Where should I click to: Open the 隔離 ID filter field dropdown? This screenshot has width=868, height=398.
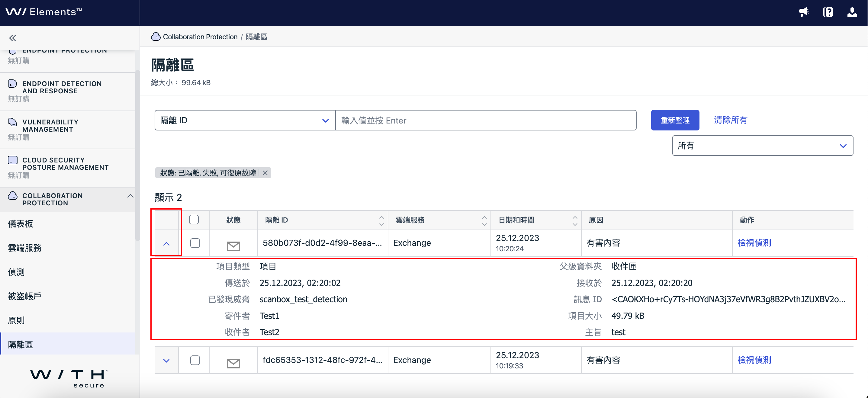[x=245, y=120]
